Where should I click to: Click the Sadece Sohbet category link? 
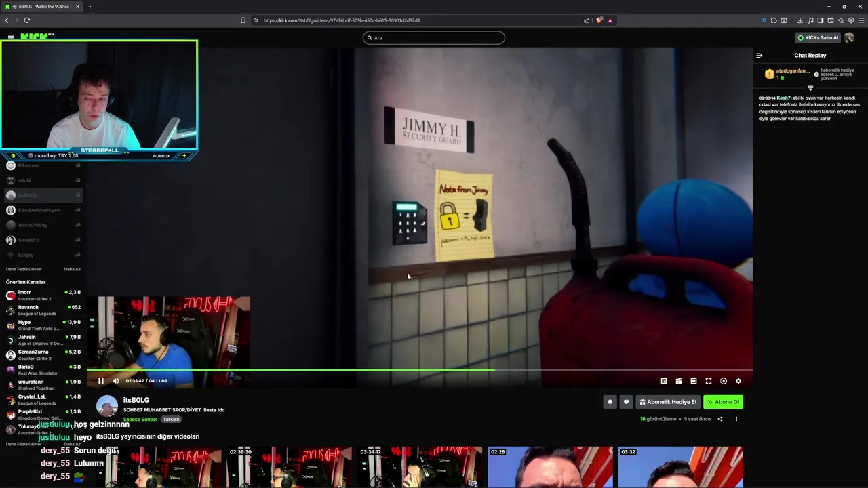tap(140, 420)
